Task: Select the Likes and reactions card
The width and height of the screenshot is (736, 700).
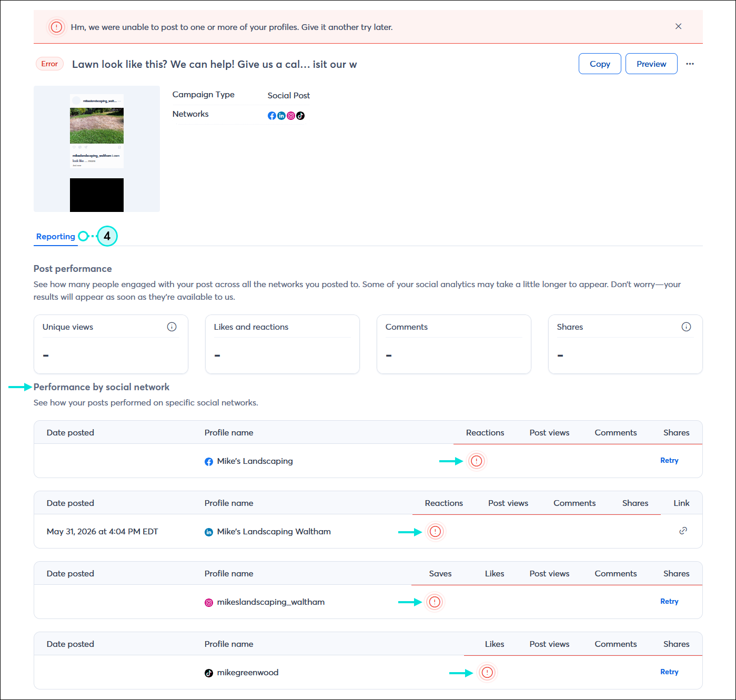Action: pyautogui.click(x=283, y=344)
